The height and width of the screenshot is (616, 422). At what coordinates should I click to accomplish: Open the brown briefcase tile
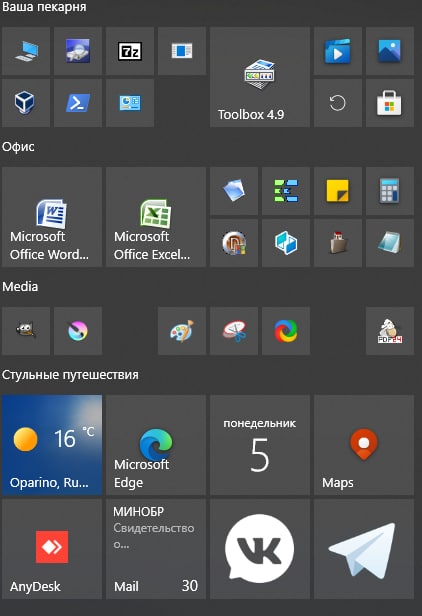(x=338, y=243)
